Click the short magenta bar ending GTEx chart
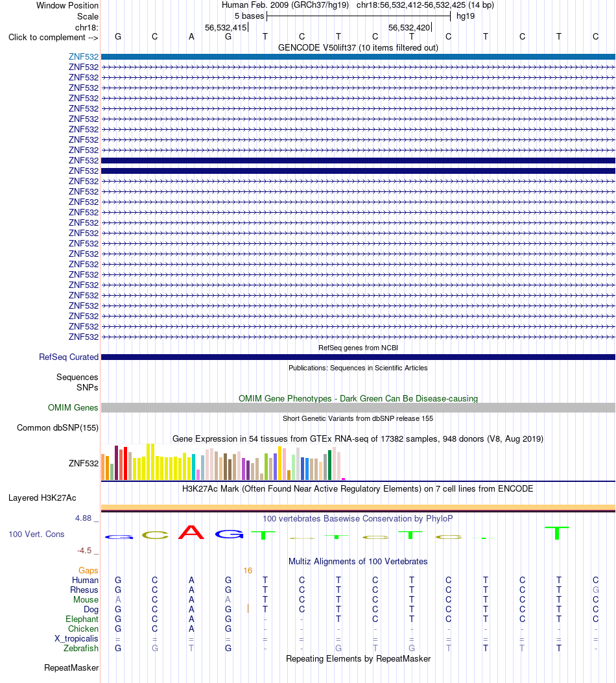616x683 pixels. (344, 479)
